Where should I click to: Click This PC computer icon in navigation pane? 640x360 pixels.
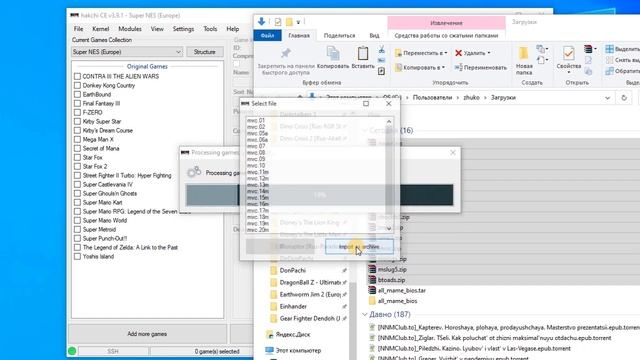[x=269, y=351]
